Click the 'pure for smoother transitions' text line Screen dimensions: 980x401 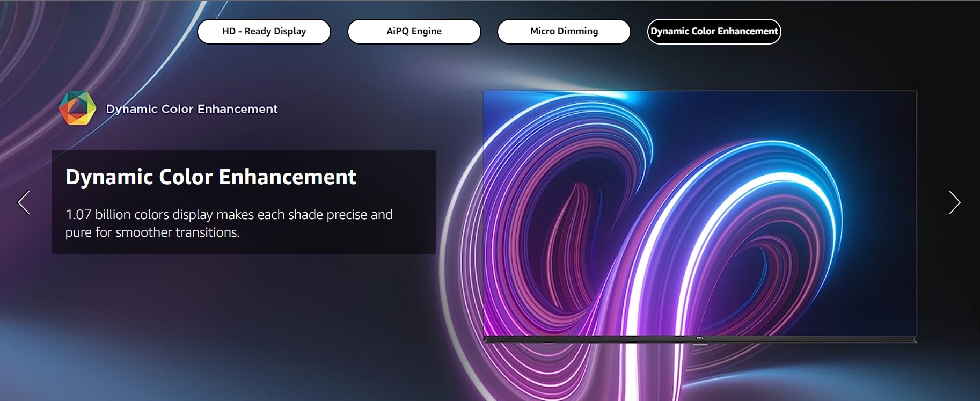click(x=152, y=232)
